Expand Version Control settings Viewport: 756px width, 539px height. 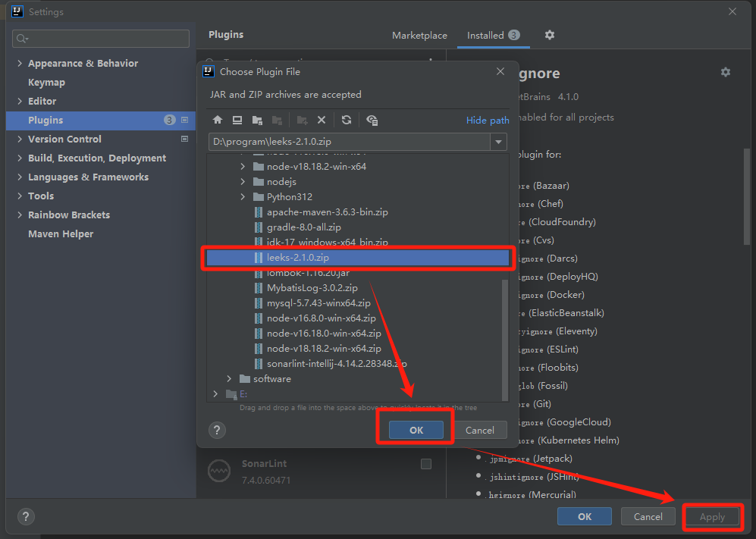20,139
